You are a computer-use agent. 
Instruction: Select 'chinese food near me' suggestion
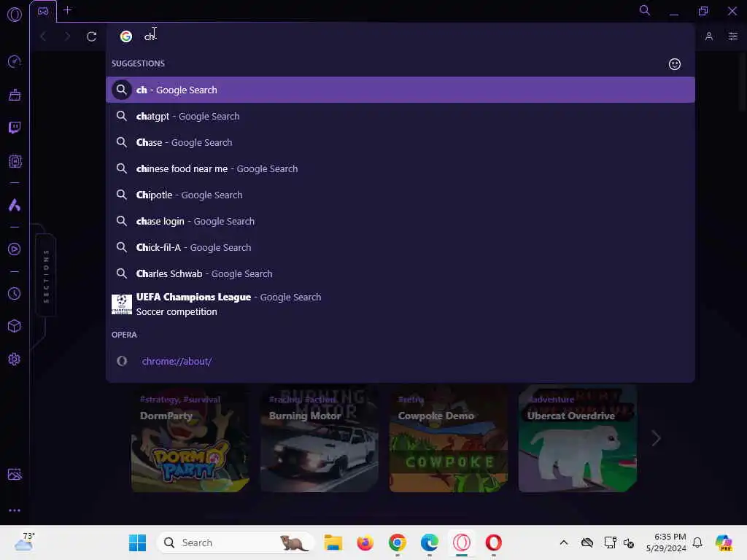(400, 168)
